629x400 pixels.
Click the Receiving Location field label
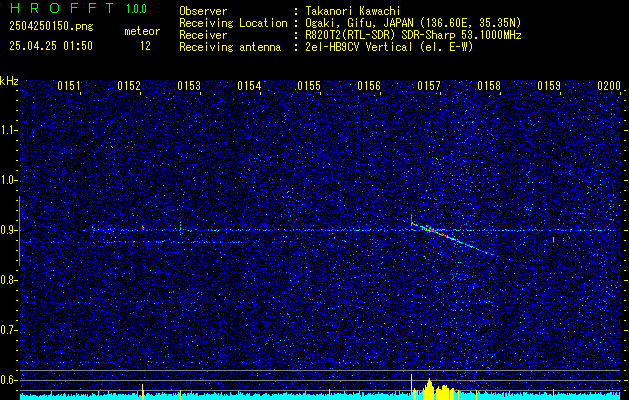pyautogui.click(x=233, y=23)
